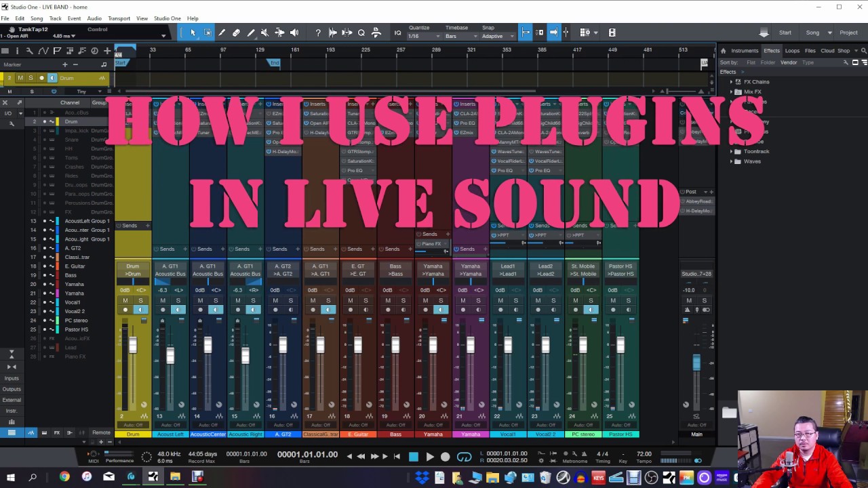Return to zero in transport
Screen dimensions: 868x488
point(397,457)
